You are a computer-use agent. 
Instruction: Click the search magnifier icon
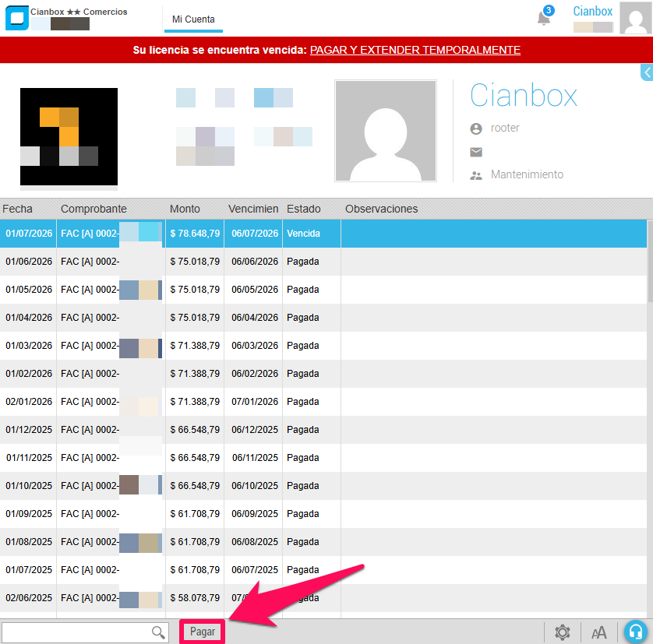pos(158,632)
